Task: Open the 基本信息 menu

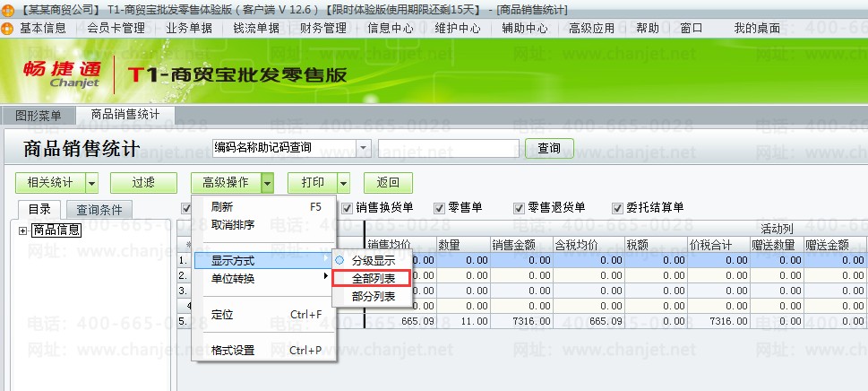Action: click(x=43, y=28)
